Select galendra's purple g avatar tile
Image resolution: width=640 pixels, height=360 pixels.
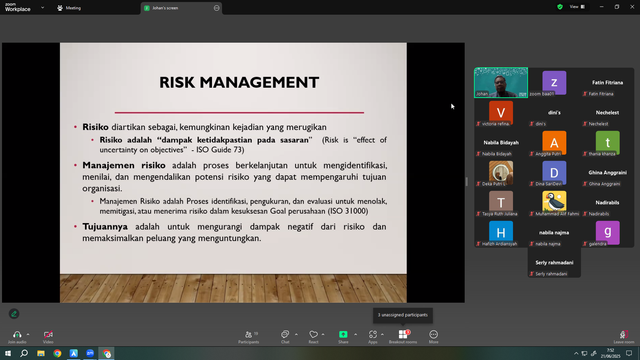tap(607, 233)
